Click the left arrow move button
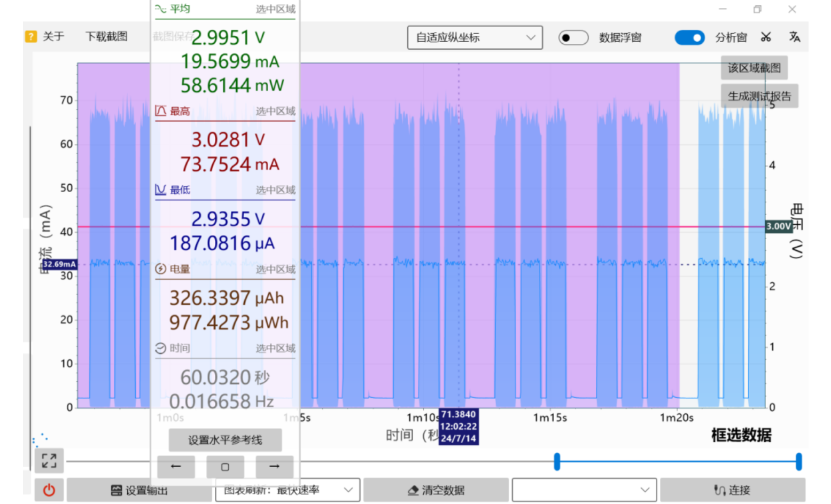Image resolution: width=831 pixels, height=504 pixels. [x=175, y=467]
